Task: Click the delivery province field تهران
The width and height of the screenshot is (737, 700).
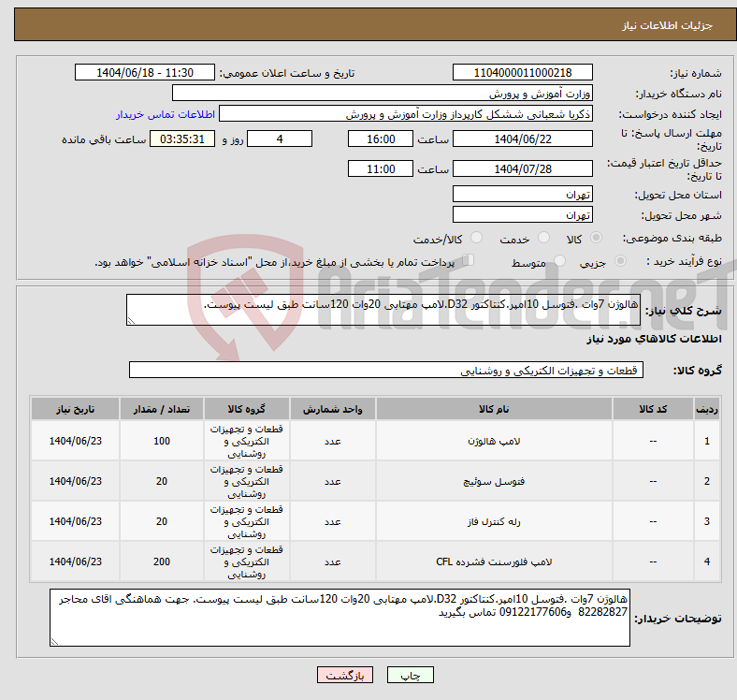Action: click(522, 194)
